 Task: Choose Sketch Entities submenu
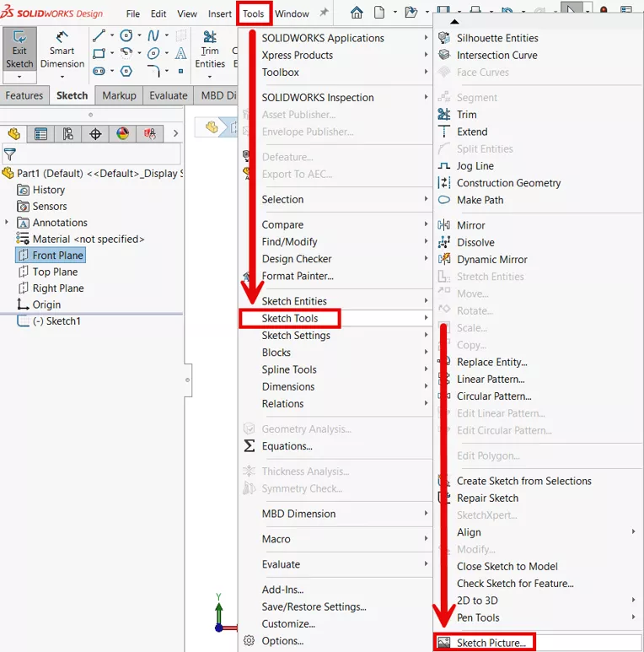pos(335,301)
